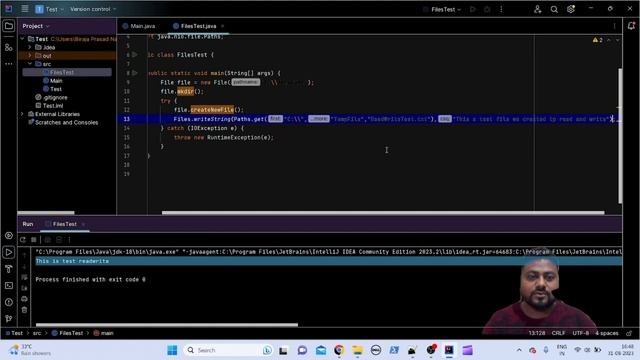Expand External Libraries node

point(22,114)
